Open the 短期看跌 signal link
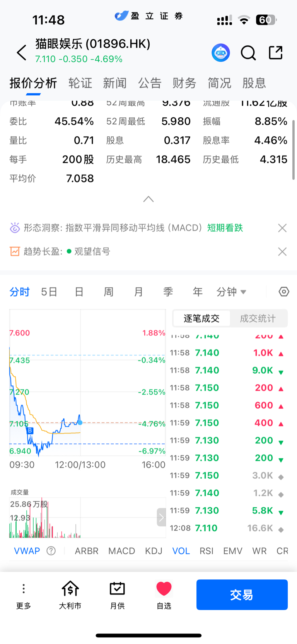The width and height of the screenshot is (297, 644). point(225,228)
